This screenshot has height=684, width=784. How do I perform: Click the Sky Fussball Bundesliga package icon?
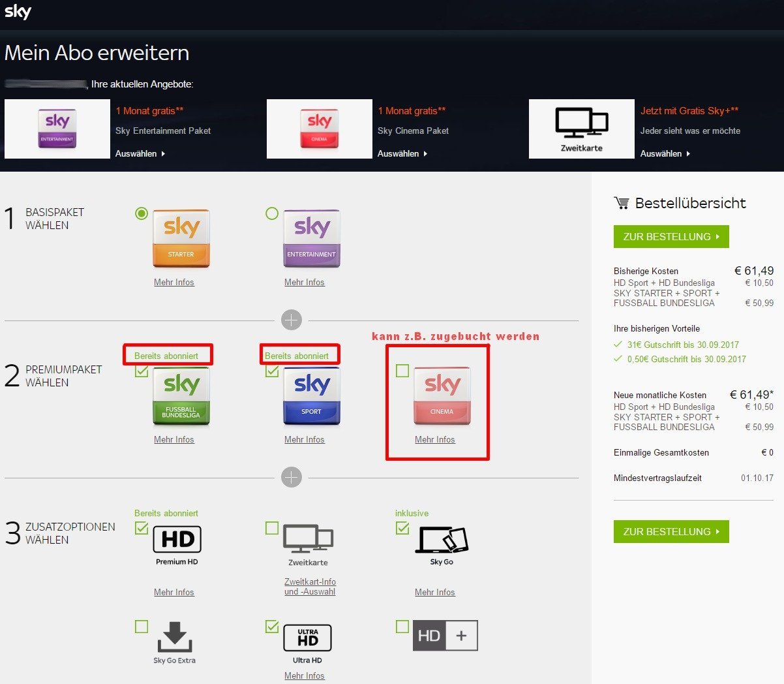[181, 396]
